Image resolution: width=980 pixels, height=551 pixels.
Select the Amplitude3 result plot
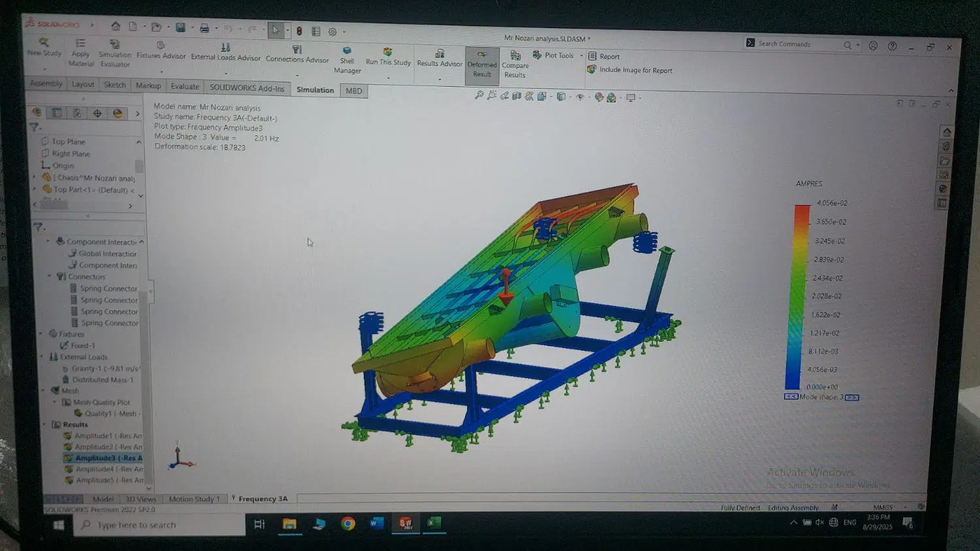point(103,458)
